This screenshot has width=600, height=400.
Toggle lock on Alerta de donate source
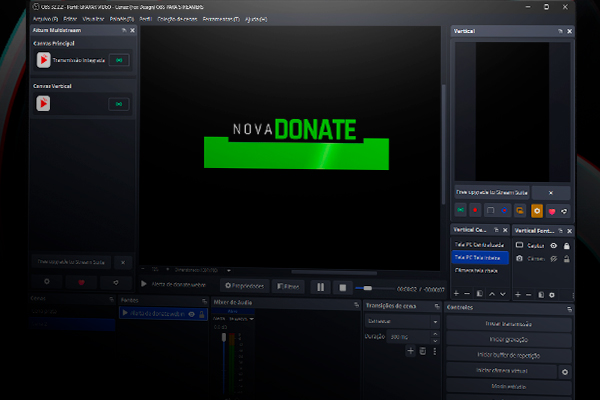[202, 314]
